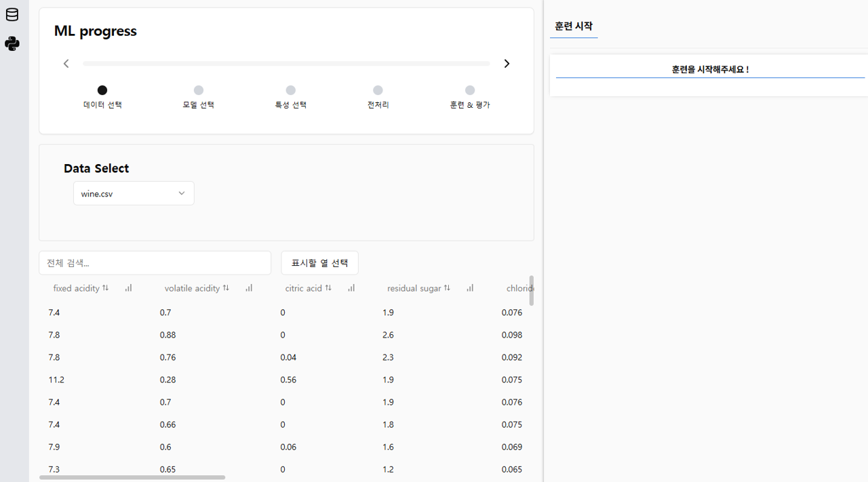Open the wine.csv dataset dropdown
Image resolution: width=868 pixels, height=482 pixels.
click(133, 193)
